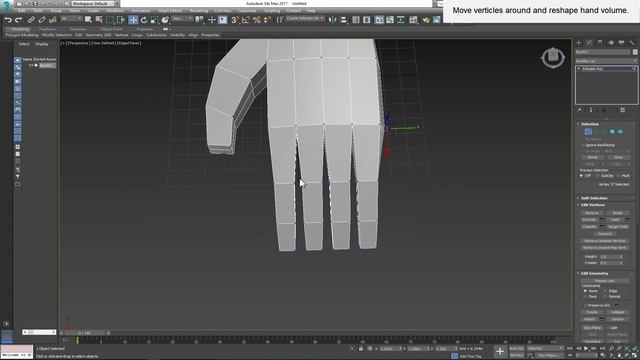Toggle the 3D Snaps icon
Screen dimensions: 640x360
235,20
